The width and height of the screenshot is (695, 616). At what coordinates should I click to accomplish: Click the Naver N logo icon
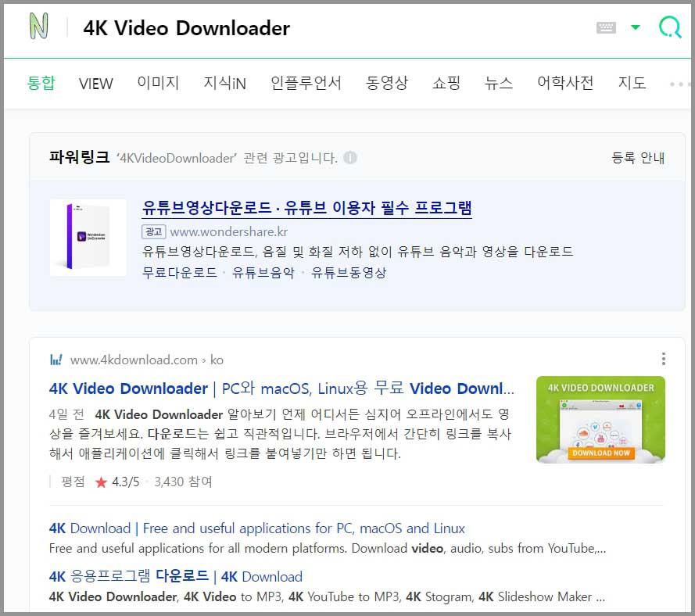(38, 26)
